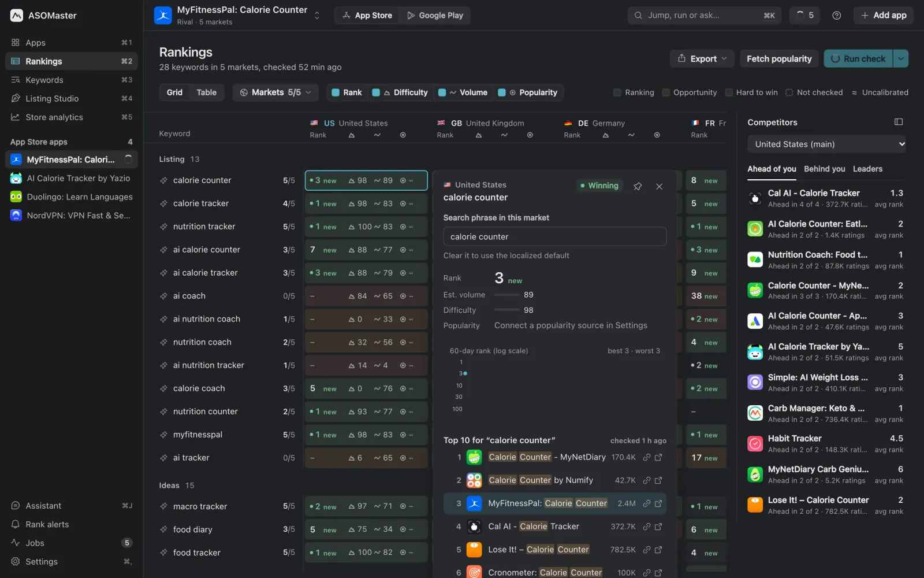
Task: Enable the Ranking filter checkbox
Action: point(617,92)
